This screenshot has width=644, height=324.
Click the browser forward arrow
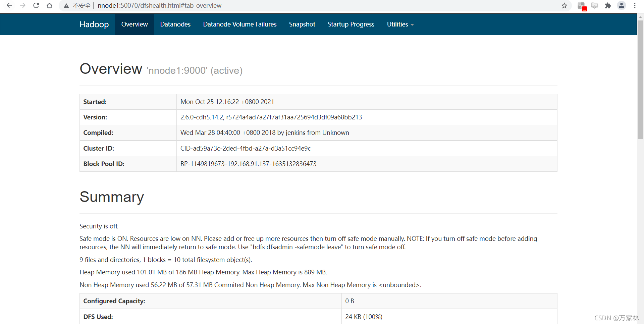(23, 5)
